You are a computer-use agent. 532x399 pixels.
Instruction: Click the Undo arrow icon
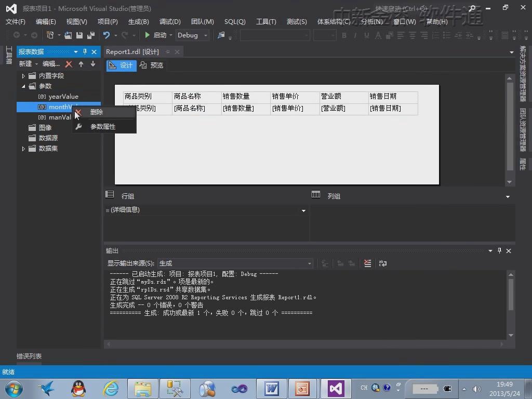(107, 35)
